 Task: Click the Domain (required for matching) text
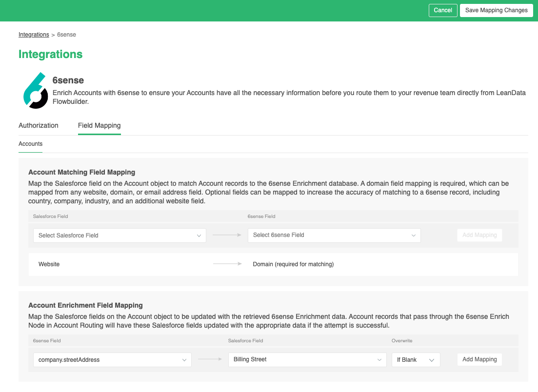click(x=293, y=264)
